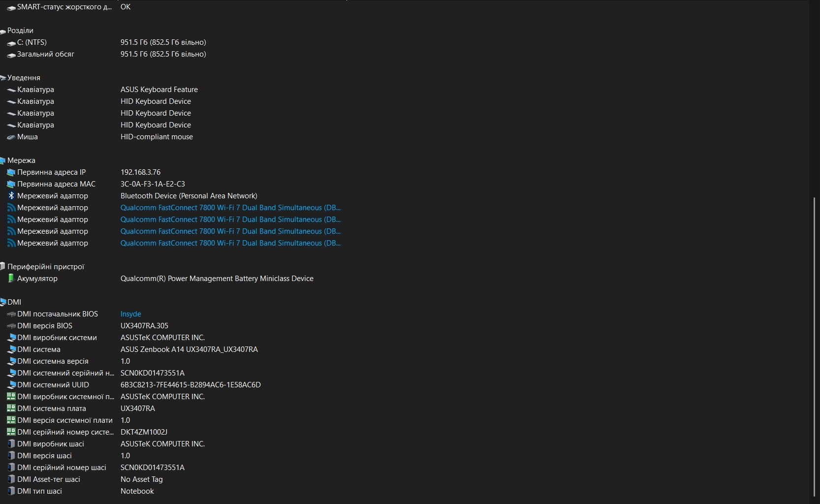Image resolution: width=820 pixels, height=504 pixels.
Task: Click the mouse icon beside Миша
Action: coord(11,137)
